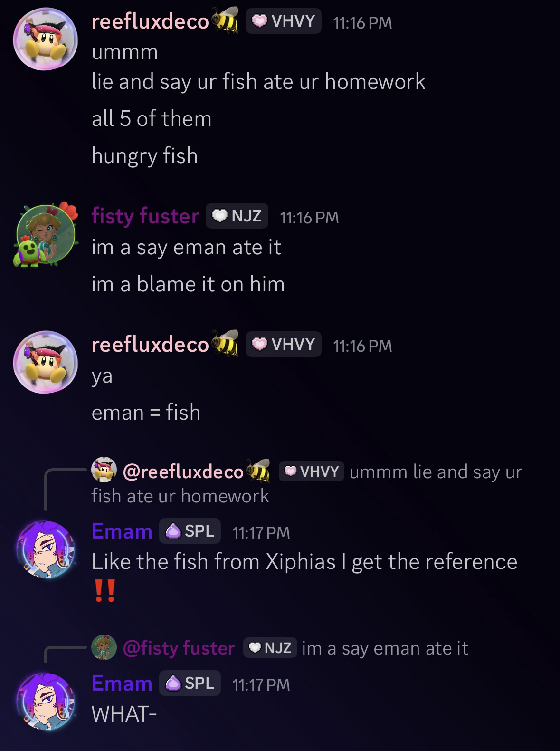Select the message "eman = fish"
Screen dimensions: 560x751
(x=146, y=412)
